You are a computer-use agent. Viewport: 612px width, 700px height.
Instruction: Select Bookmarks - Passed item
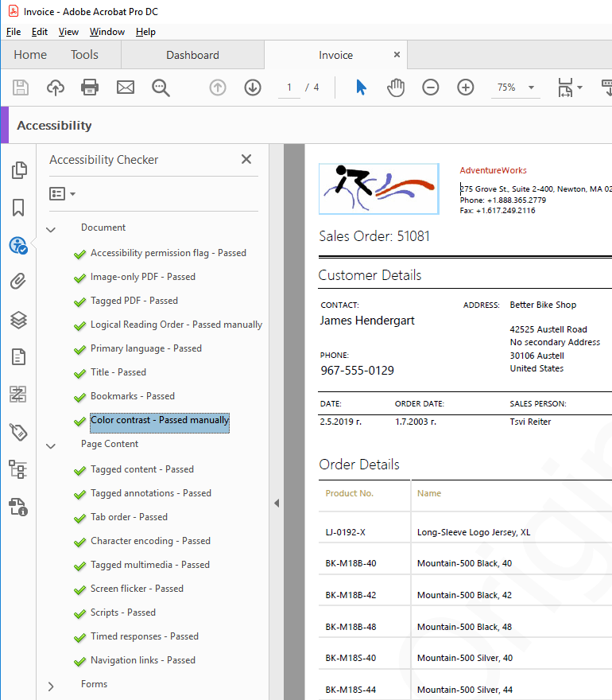point(133,396)
